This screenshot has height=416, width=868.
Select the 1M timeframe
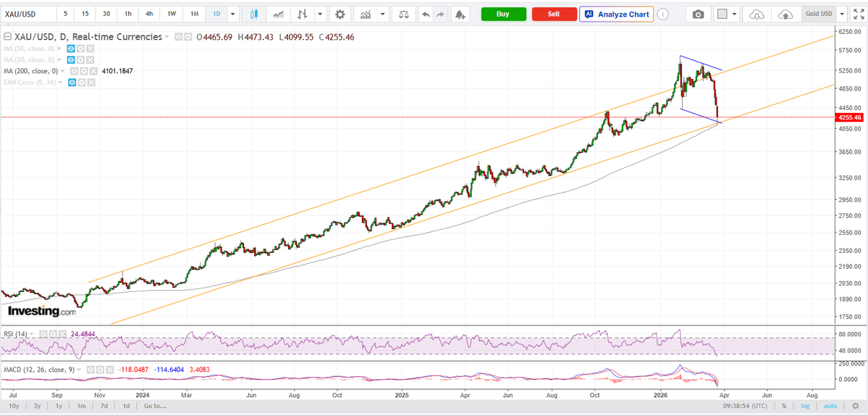click(194, 14)
